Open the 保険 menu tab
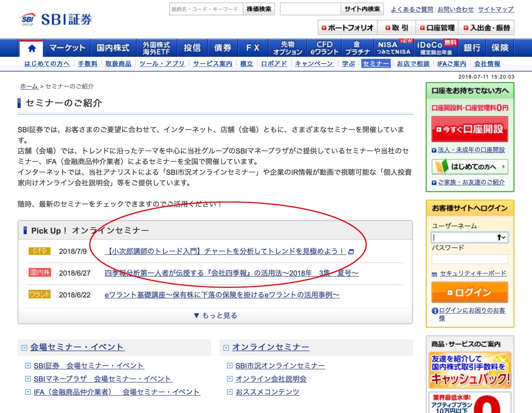 click(x=500, y=48)
